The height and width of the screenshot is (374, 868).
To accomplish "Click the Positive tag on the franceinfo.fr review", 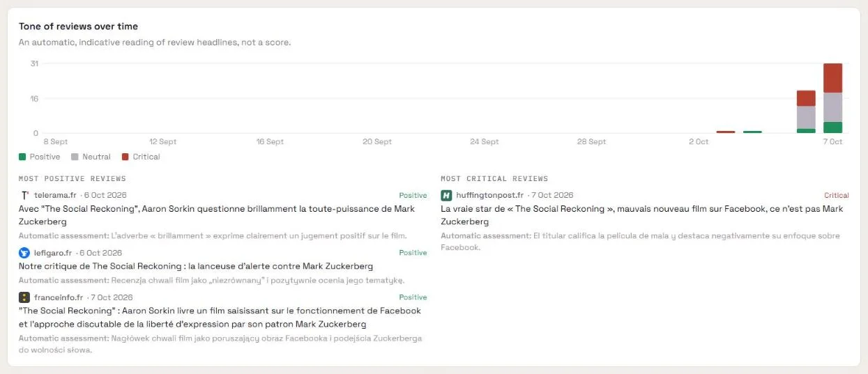I will click(x=413, y=297).
